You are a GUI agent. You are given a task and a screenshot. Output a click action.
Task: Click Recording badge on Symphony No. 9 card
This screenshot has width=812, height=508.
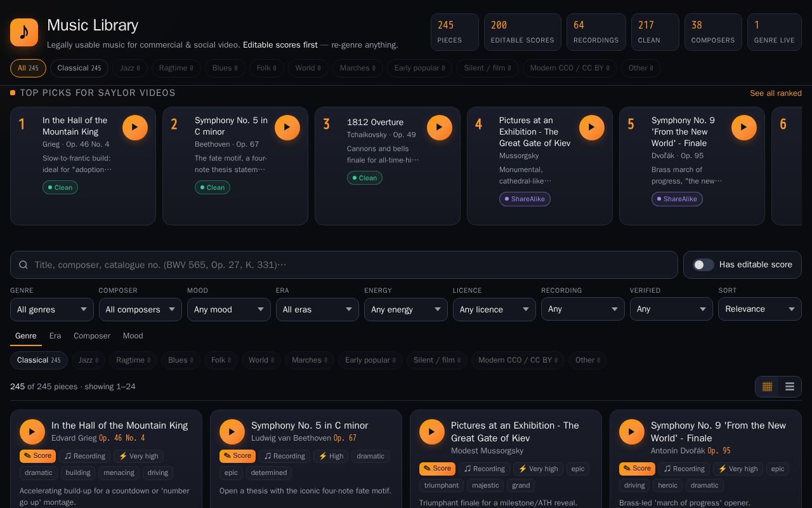pos(684,469)
